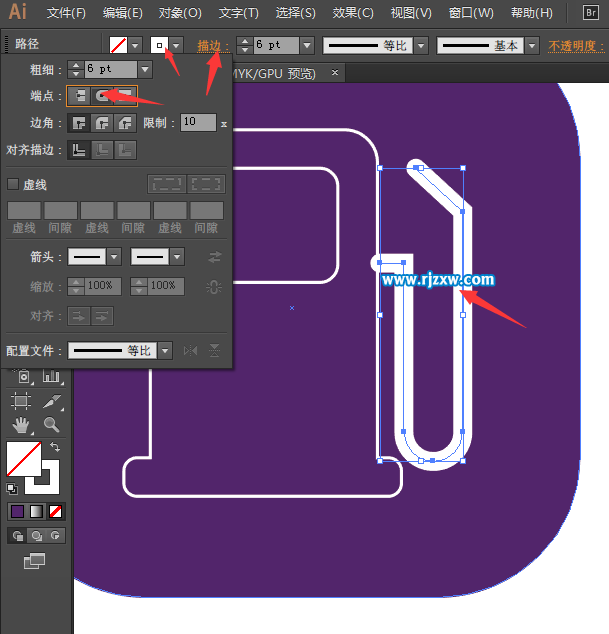
Task: Apply the purple color mode swatch
Action: (x=17, y=512)
